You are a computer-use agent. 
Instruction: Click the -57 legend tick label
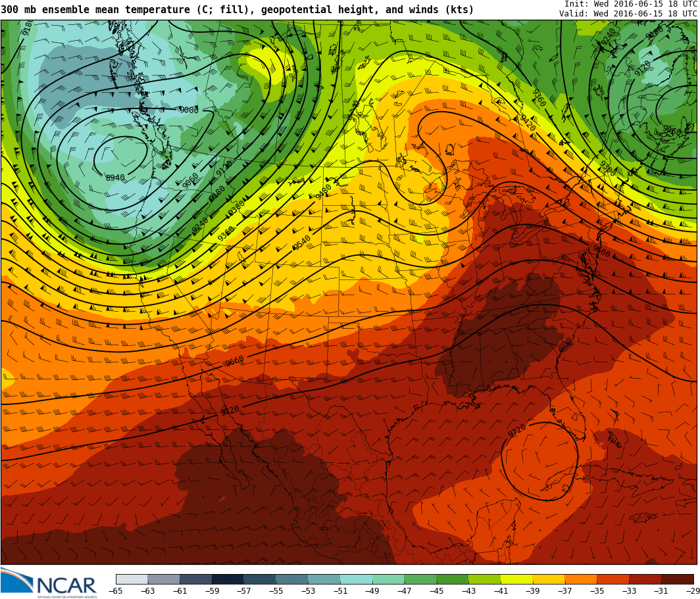coord(244,591)
